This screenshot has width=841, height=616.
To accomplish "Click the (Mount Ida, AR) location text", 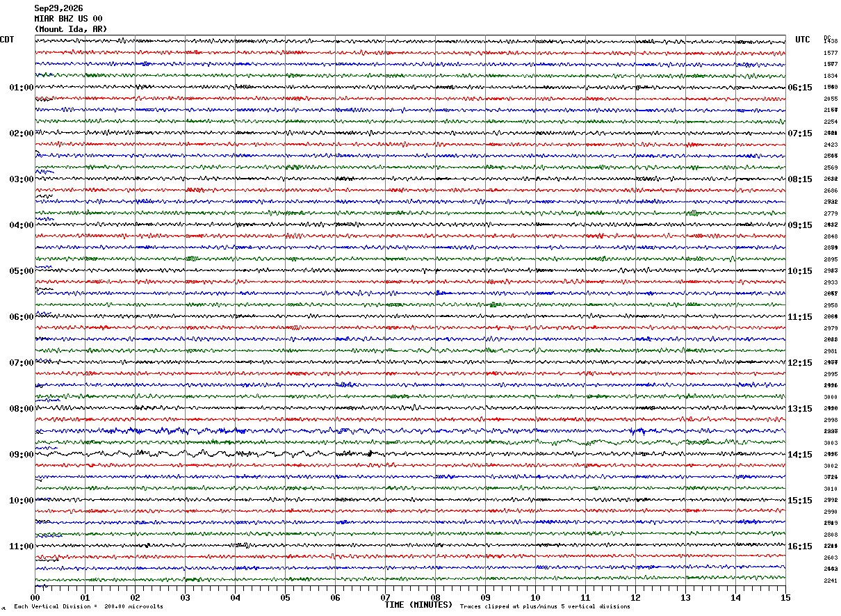I will [x=71, y=29].
